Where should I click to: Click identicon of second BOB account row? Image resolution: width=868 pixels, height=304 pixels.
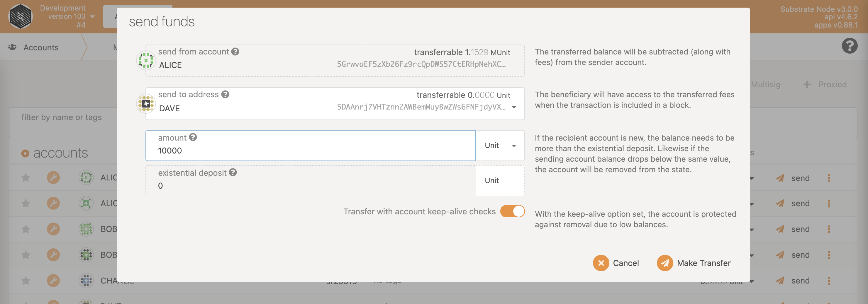(86, 255)
